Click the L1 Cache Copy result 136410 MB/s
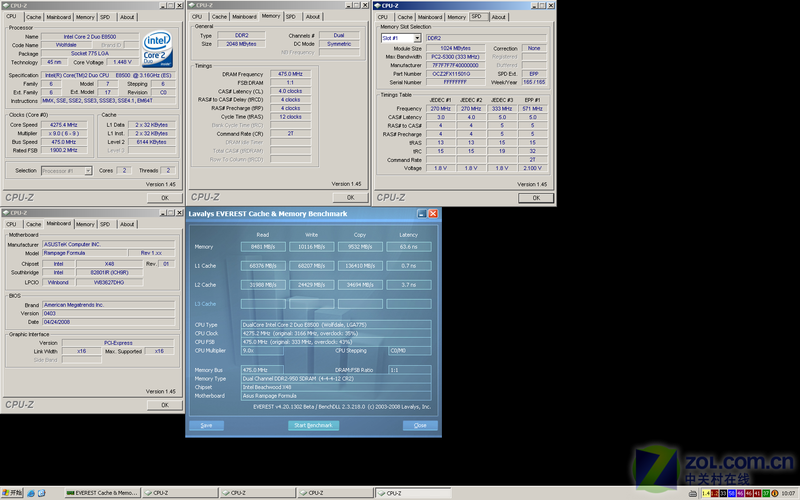This screenshot has width=800, height=500. tap(360, 266)
